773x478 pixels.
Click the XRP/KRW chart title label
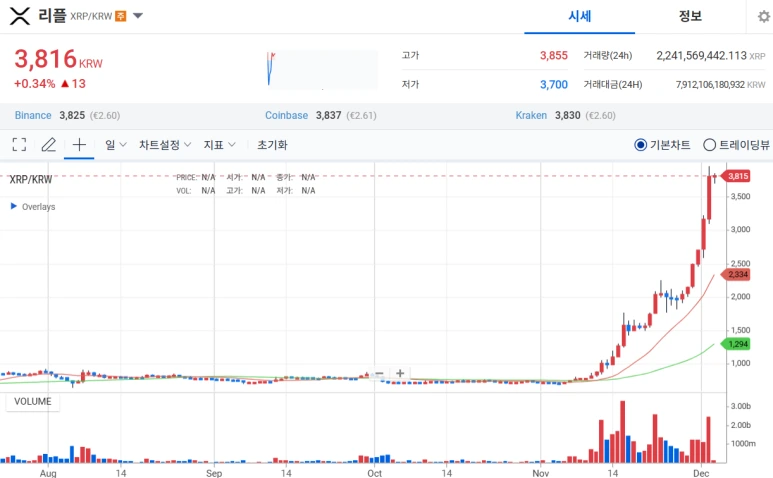pos(31,179)
